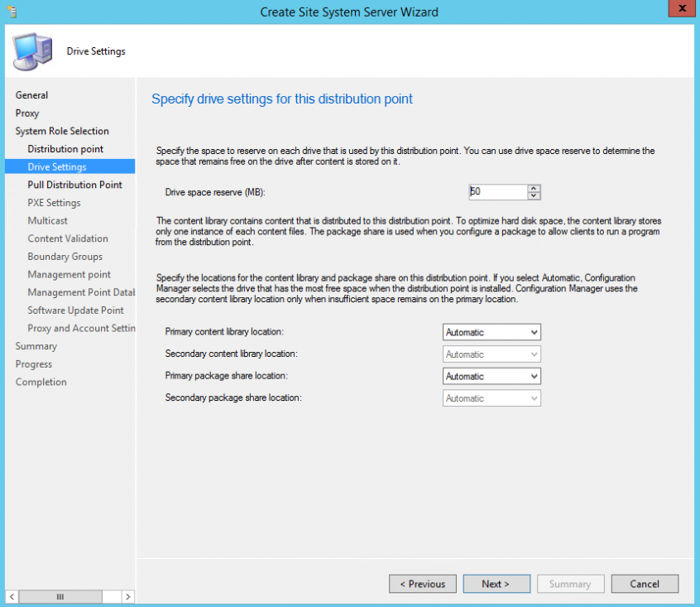Image resolution: width=700 pixels, height=607 pixels.
Task: Click the Next button
Action: 496,583
